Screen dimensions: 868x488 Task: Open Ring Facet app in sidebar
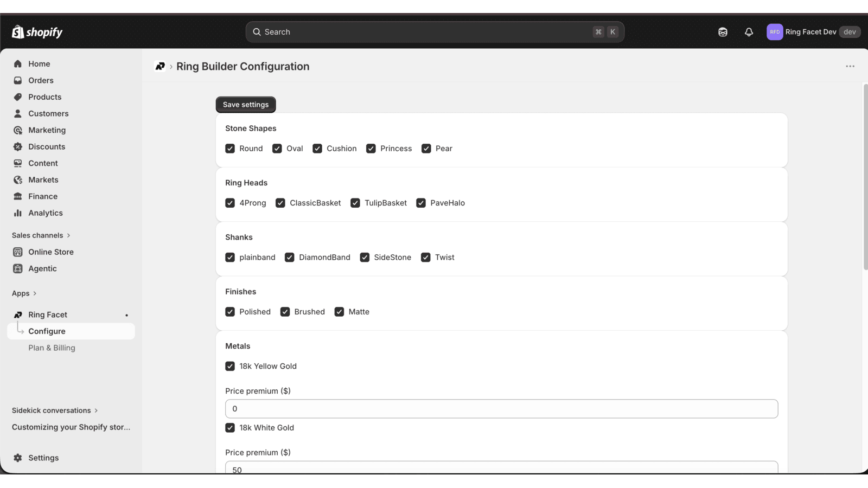pos(71,315)
